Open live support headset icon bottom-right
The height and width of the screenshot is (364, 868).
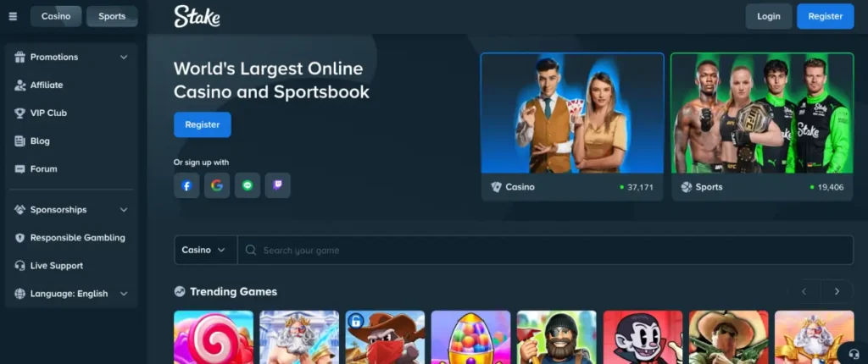tap(853, 353)
